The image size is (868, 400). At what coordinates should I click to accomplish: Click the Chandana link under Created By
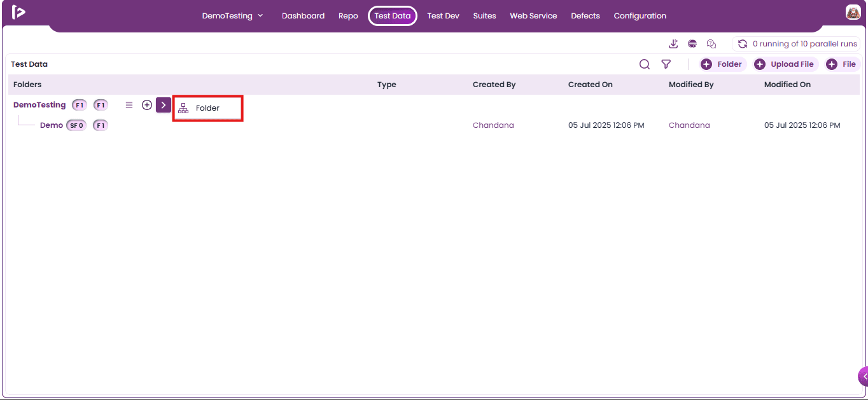point(493,125)
